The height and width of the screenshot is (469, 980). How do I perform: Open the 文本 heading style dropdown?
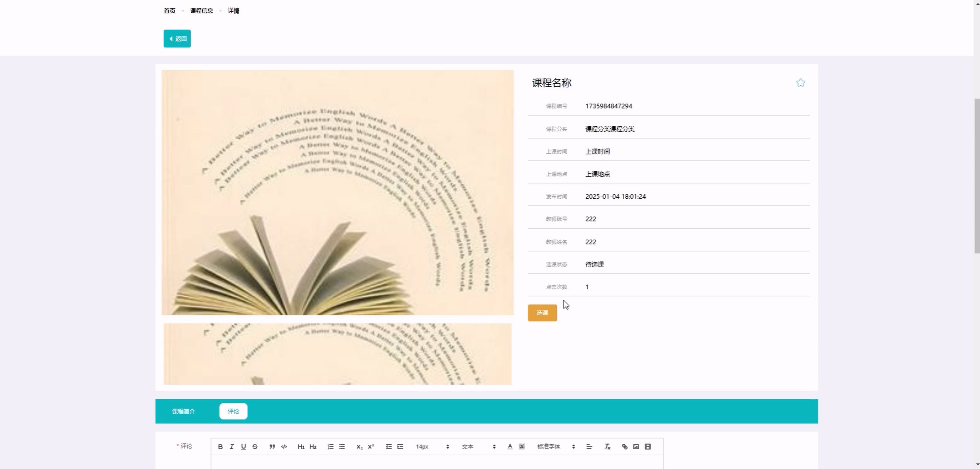[478, 446]
